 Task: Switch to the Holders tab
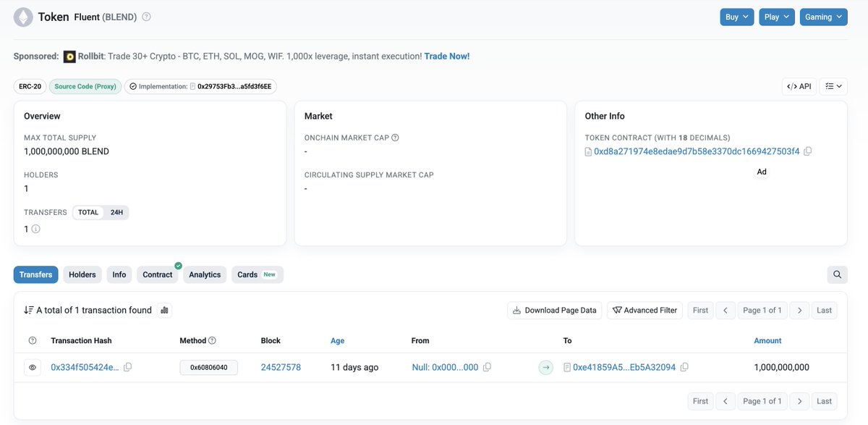point(82,274)
